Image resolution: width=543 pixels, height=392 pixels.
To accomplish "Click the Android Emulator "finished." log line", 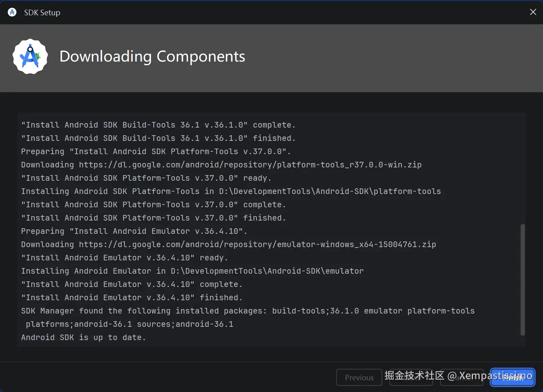I will (x=132, y=297).
